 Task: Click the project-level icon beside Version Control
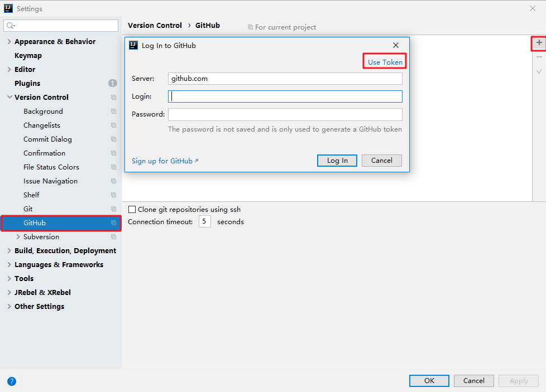tap(113, 98)
